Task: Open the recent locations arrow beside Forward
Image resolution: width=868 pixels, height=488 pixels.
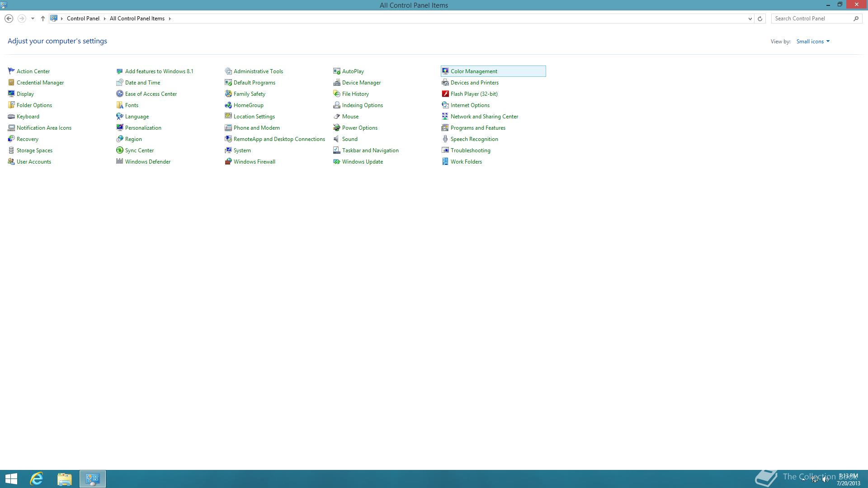Action: (33, 19)
